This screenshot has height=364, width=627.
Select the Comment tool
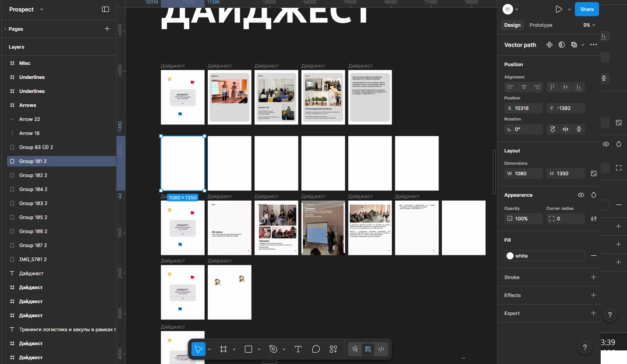point(316,349)
